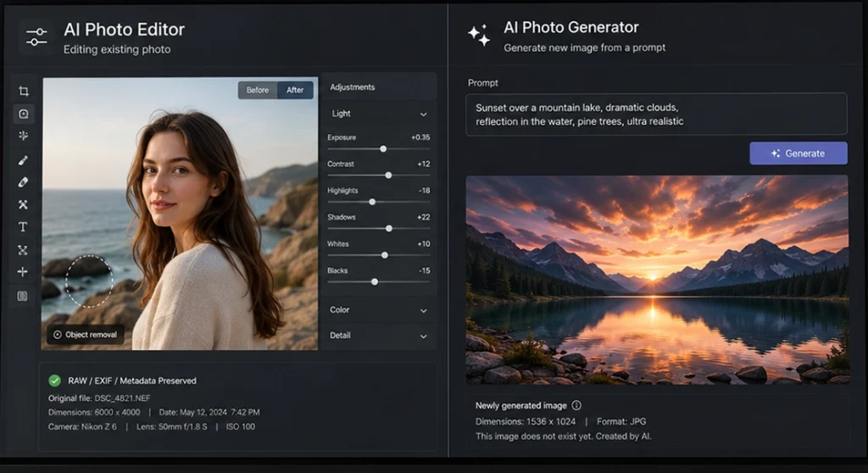Click inside the Prompt text box
Screen dimensions: 868x473
tap(656, 114)
